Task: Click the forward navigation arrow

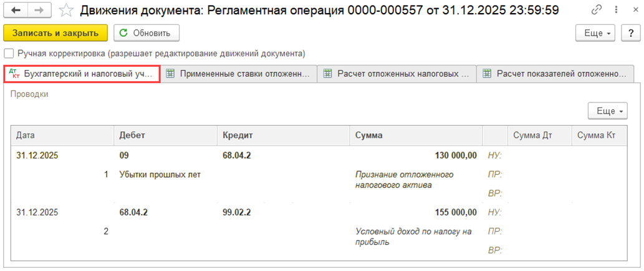Action: pos(39,11)
